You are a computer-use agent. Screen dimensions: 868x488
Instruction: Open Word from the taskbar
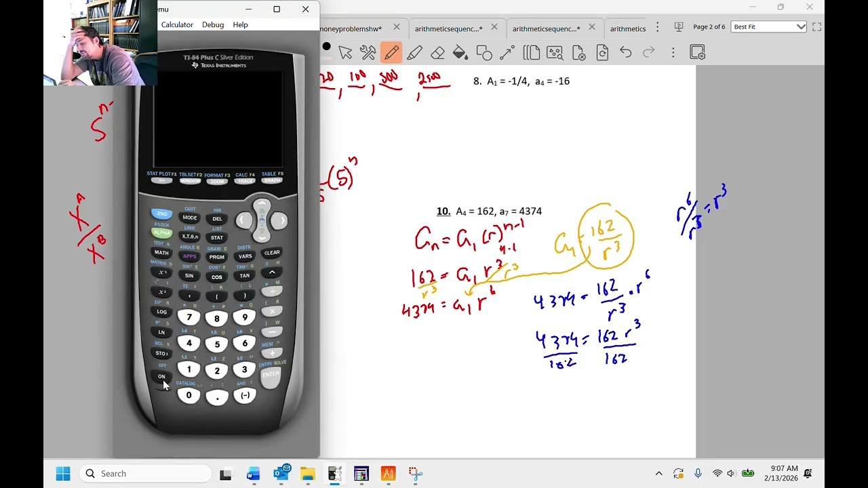[253, 474]
